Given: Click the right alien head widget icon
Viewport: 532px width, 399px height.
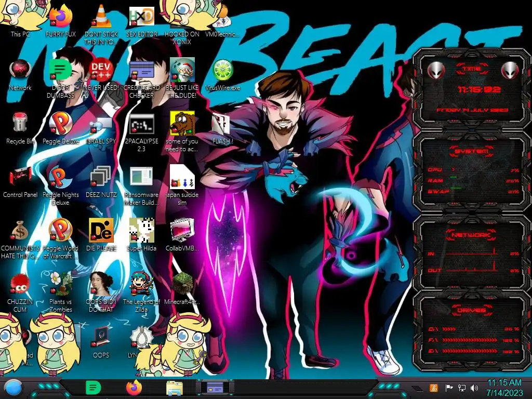Looking at the screenshot, I should pos(510,70).
